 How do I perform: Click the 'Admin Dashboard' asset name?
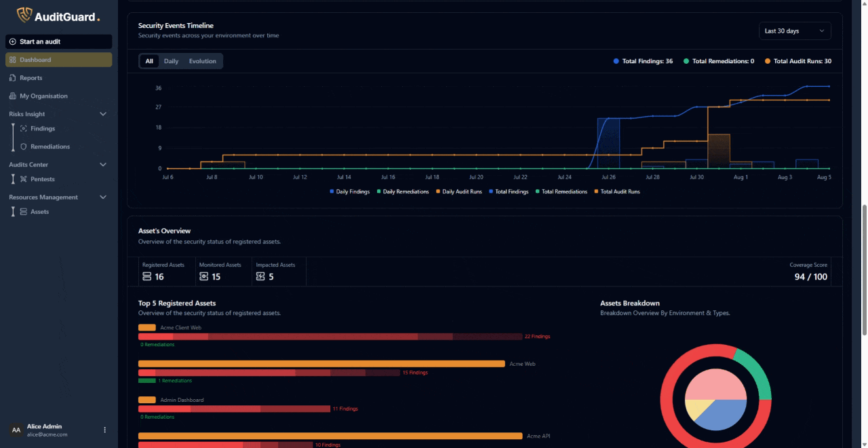click(182, 400)
